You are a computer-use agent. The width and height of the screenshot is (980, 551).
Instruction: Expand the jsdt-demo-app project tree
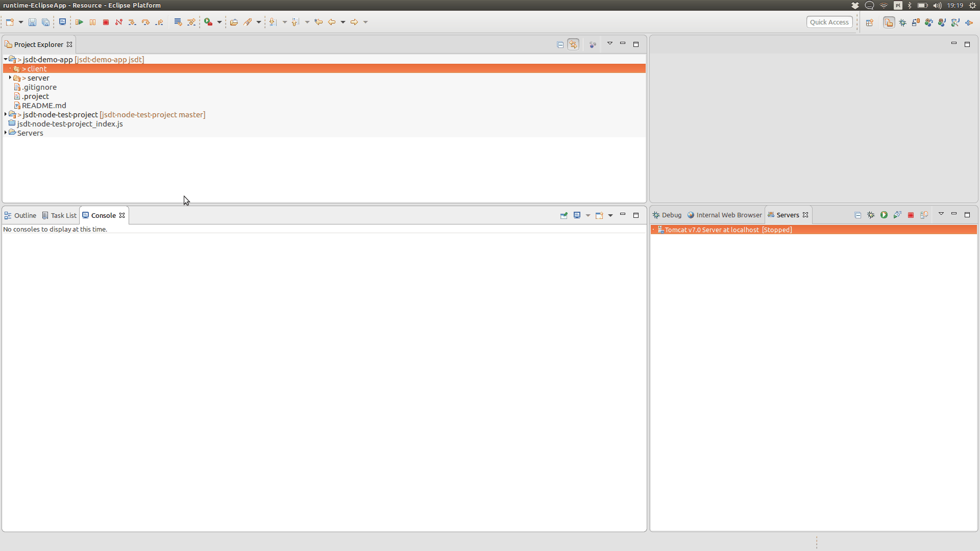pyautogui.click(x=6, y=59)
